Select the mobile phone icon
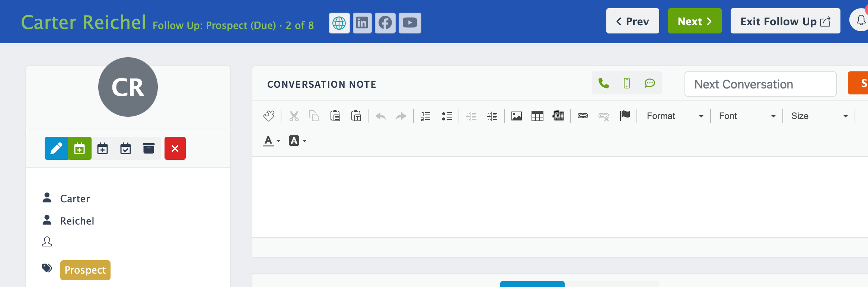Viewport: 868px width, 287px height. [627, 83]
